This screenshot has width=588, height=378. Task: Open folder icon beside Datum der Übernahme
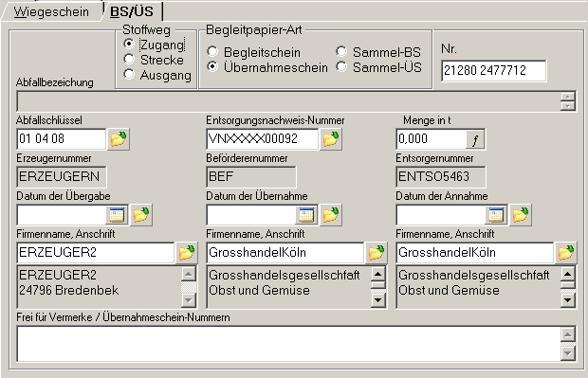pos(331,215)
